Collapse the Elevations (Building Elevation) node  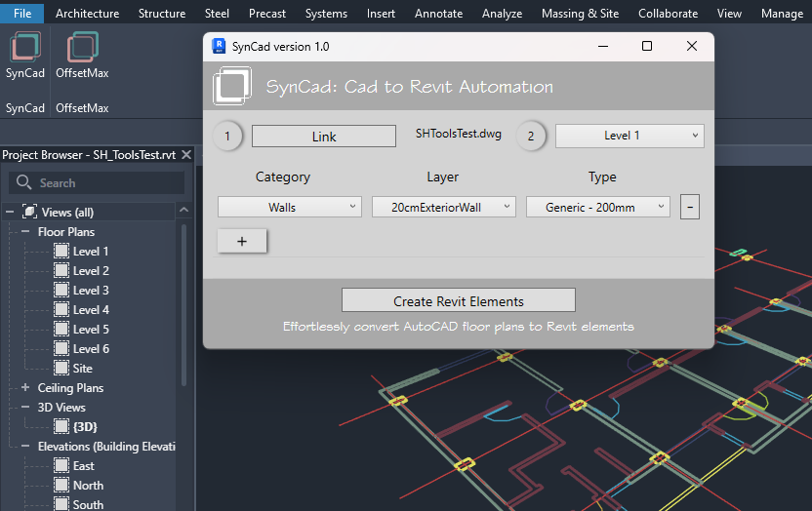coord(25,446)
